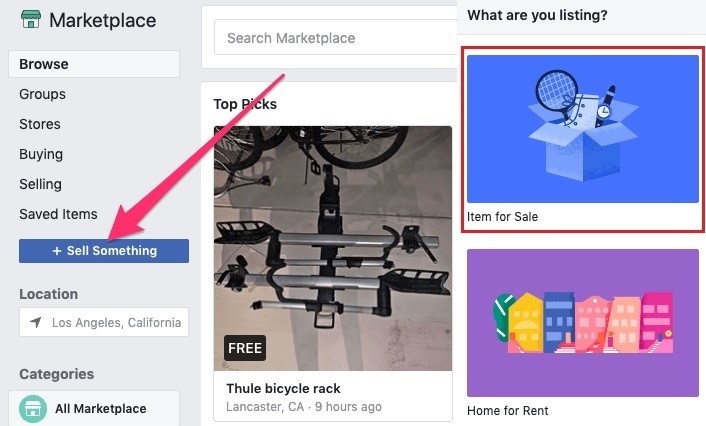Click the Los Angeles, California location field

tap(115, 323)
